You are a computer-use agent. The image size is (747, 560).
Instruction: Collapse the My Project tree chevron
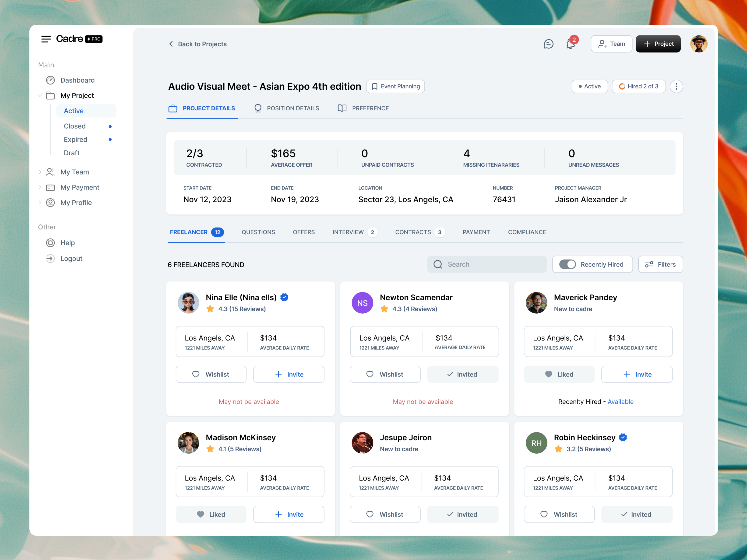click(x=40, y=95)
